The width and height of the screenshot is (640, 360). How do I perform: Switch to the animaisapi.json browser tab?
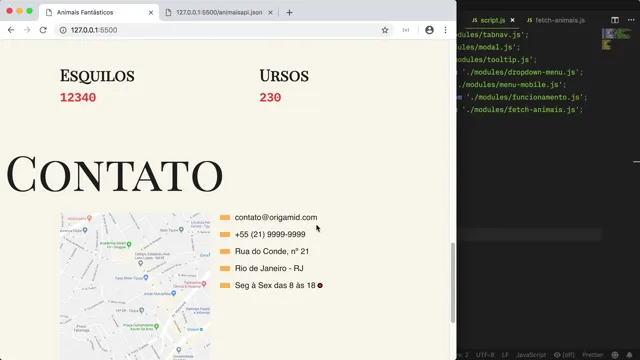click(219, 13)
